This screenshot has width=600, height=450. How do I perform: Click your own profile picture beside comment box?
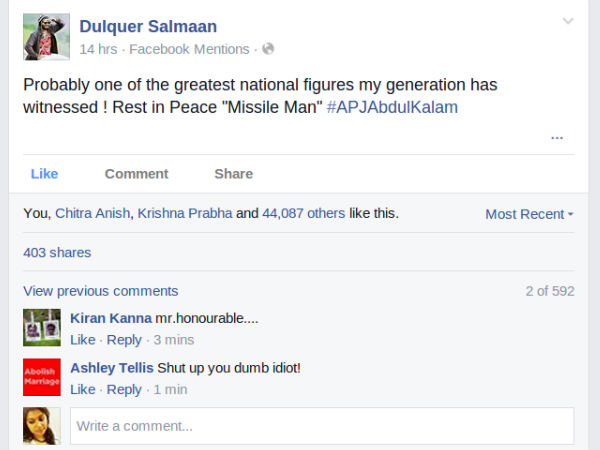tap(41, 425)
